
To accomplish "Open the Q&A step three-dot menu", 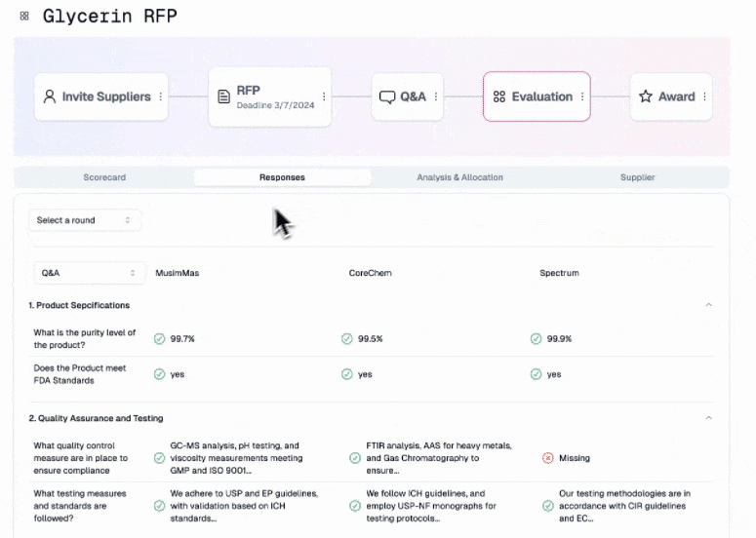I will pyautogui.click(x=436, y=96).
